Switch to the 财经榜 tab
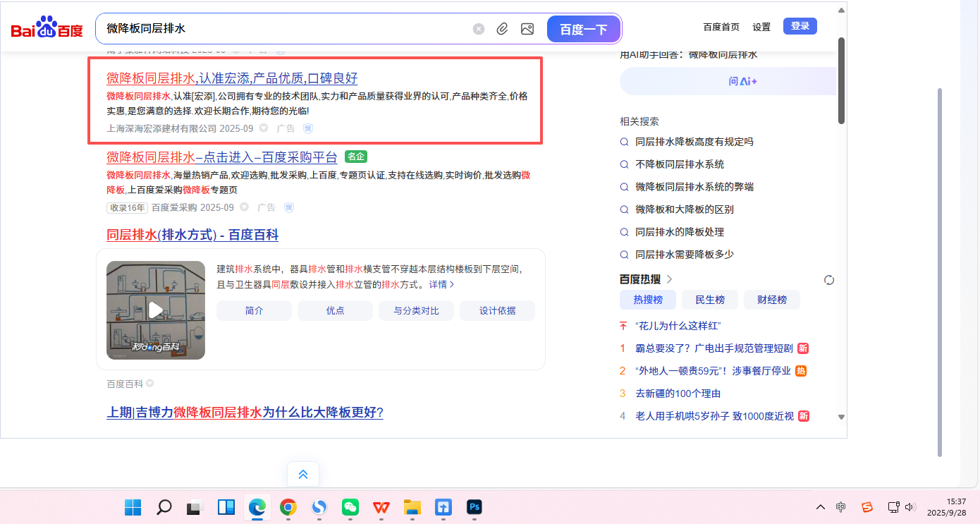This screenshot has width=980, height=524. click(x=771, y=300)
